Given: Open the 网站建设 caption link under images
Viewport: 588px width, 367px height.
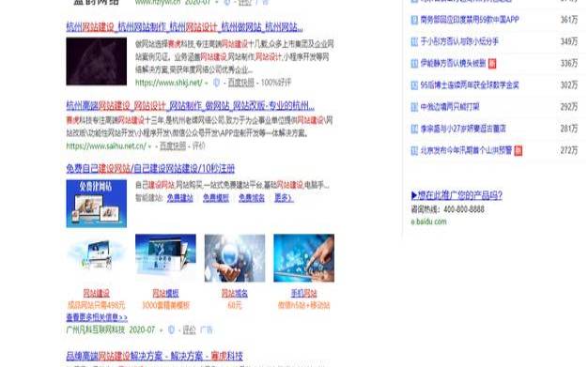Looking at the screenshot, I should tap(97, 293).
